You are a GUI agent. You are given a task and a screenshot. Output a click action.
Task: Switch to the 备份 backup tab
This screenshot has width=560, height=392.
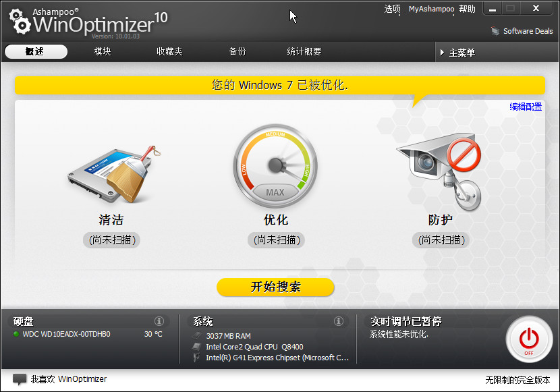click(237, 51)
